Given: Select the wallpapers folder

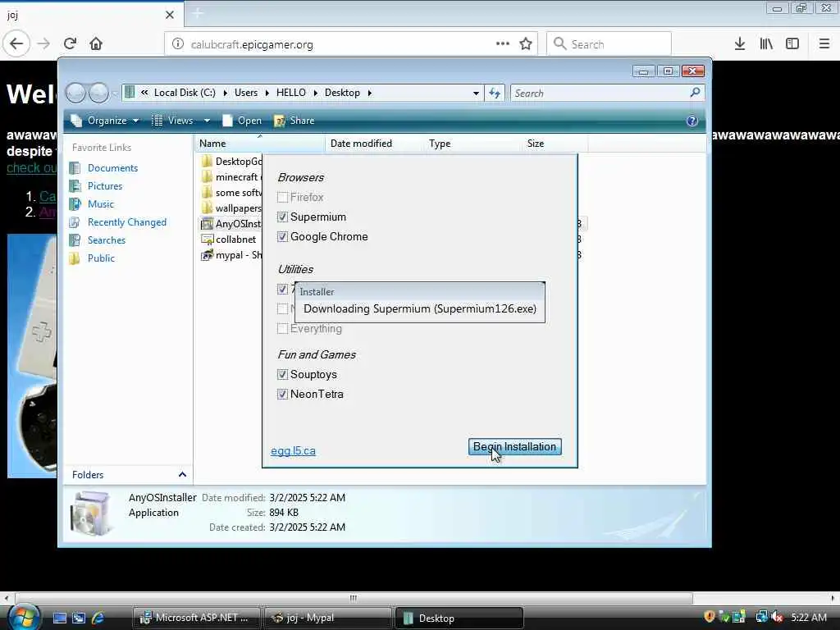Looking at the screenshot, I should [231, 208].
